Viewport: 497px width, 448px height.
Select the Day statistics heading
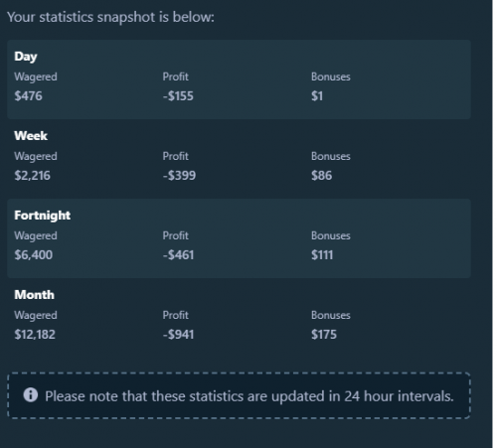point(26,57)
